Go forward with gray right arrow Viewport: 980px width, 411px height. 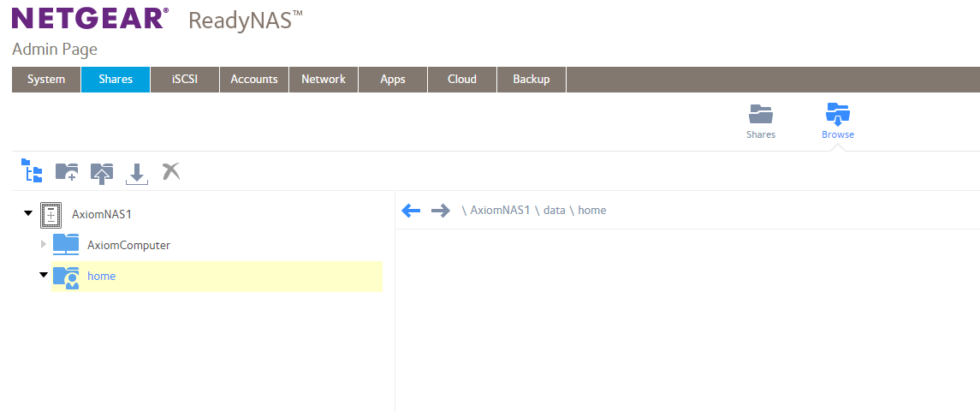(441, 211)
